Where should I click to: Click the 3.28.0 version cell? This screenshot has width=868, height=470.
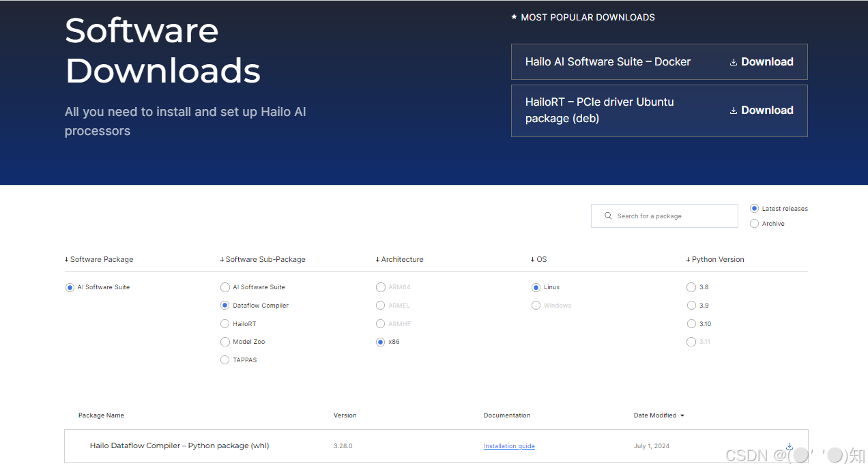[x=343, y=446]
